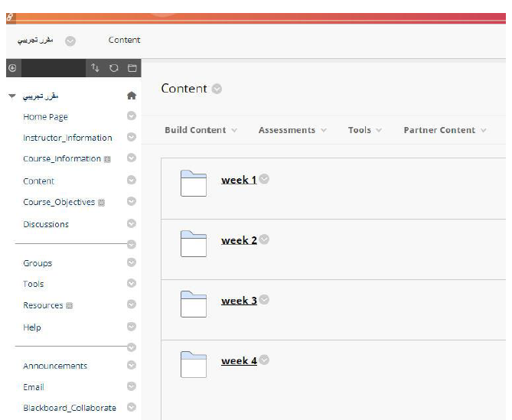Open Discussions in course menu

tap(46, 224)
